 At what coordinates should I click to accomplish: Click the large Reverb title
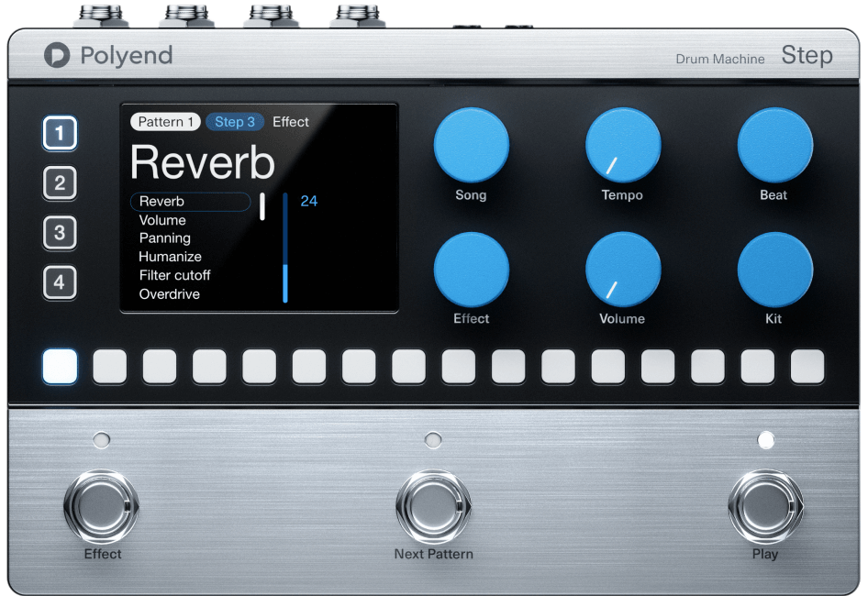pyautogui.click(x=202, y=162)
